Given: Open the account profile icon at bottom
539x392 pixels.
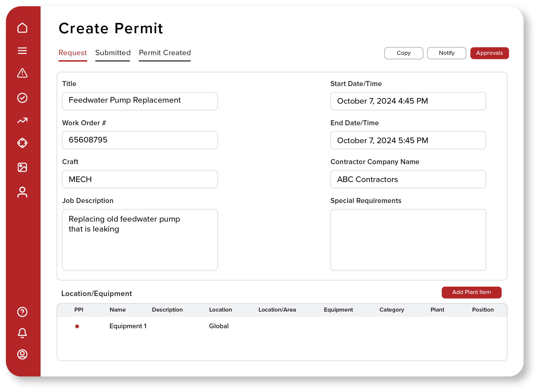Looking at the screenshot, I should click(x=22, y=355).
